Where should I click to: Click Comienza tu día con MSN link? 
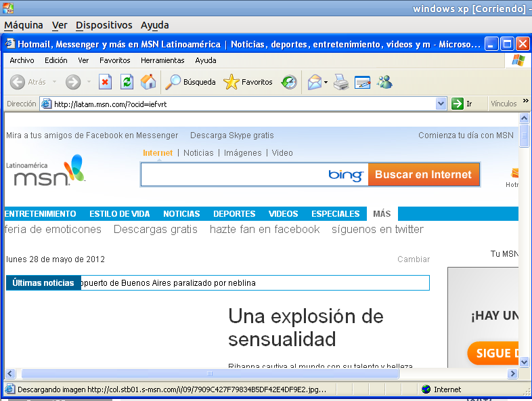466,135
